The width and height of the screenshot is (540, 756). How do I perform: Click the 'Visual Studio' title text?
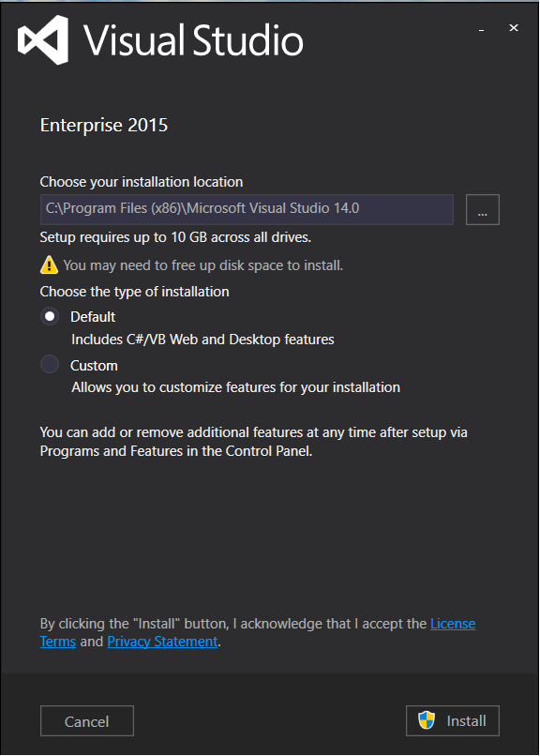194,40
